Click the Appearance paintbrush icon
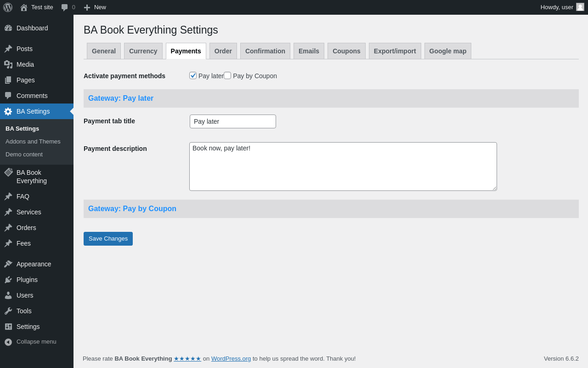The width and height of the screenshot is (588, 368). (8, 264)
